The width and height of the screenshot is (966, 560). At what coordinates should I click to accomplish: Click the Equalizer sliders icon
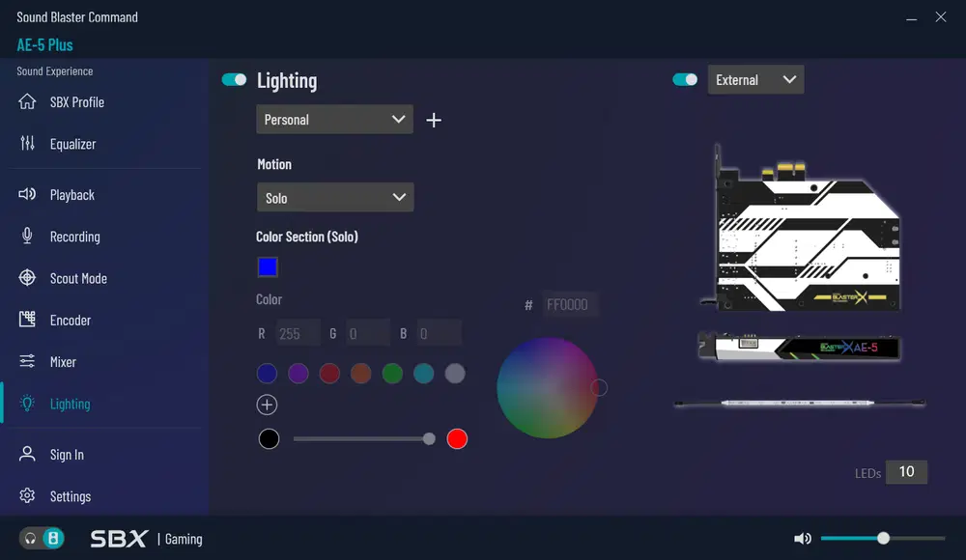pos(27,143)
